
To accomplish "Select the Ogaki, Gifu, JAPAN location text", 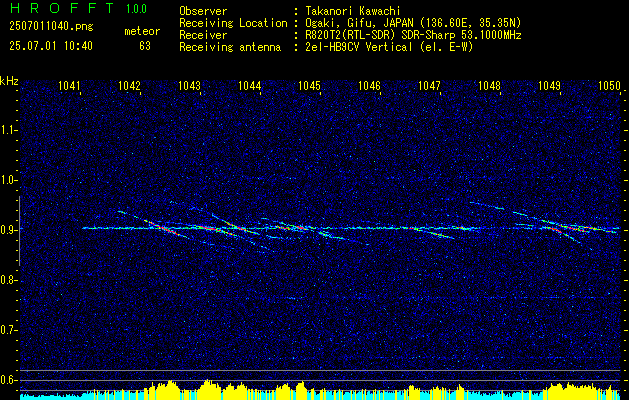I will tap(413, 23).
